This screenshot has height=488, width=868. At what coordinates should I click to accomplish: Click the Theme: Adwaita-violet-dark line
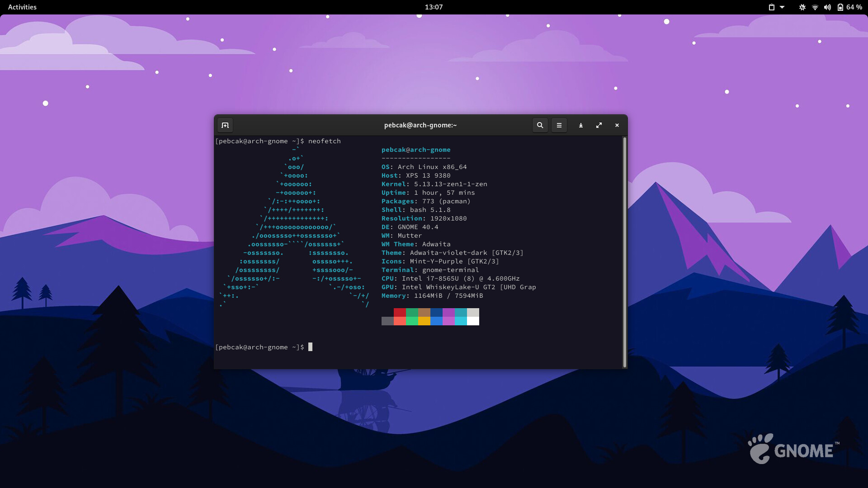click(x=453, y=253)
